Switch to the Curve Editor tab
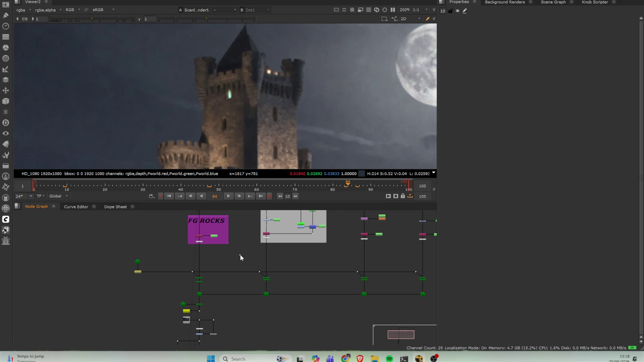Viewport: 644px width, 362px height. pos(76,207)
